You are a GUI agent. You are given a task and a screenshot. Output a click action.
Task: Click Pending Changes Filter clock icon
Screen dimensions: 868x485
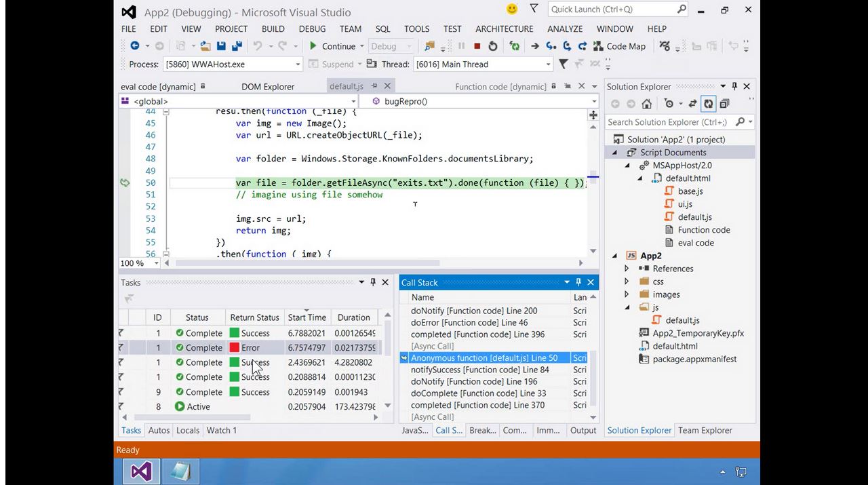[x=669, y=104]
